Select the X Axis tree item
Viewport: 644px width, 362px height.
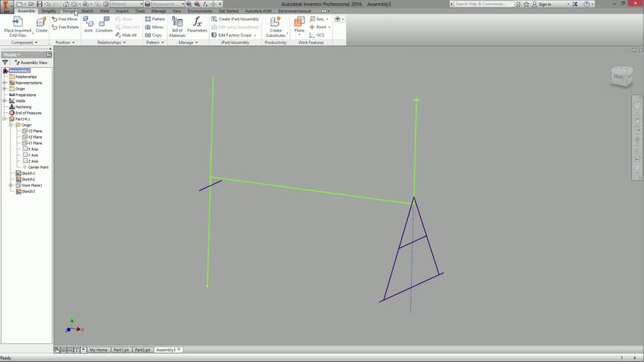(30, 149)
